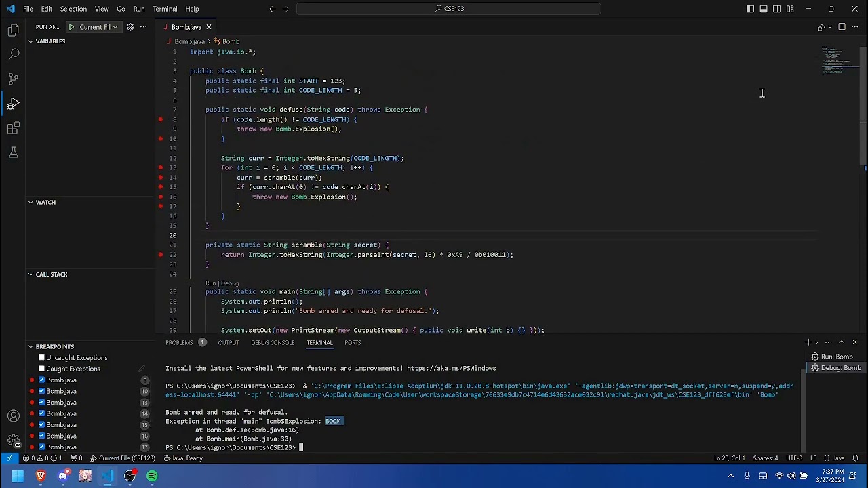Open terminal panel more actions ellipsis
The image size is (868, 488).
pyautogui.click(x=828, y=342)
